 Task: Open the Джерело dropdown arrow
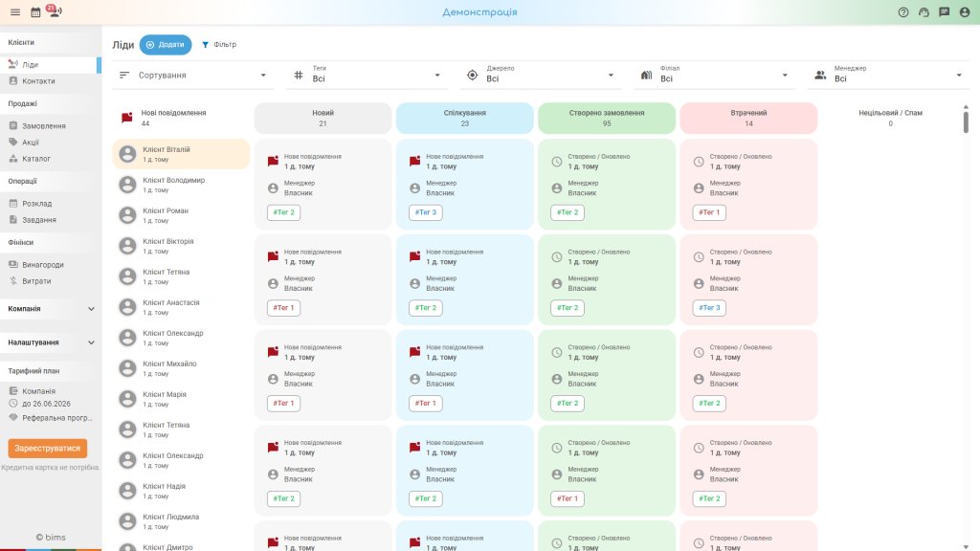611,75
